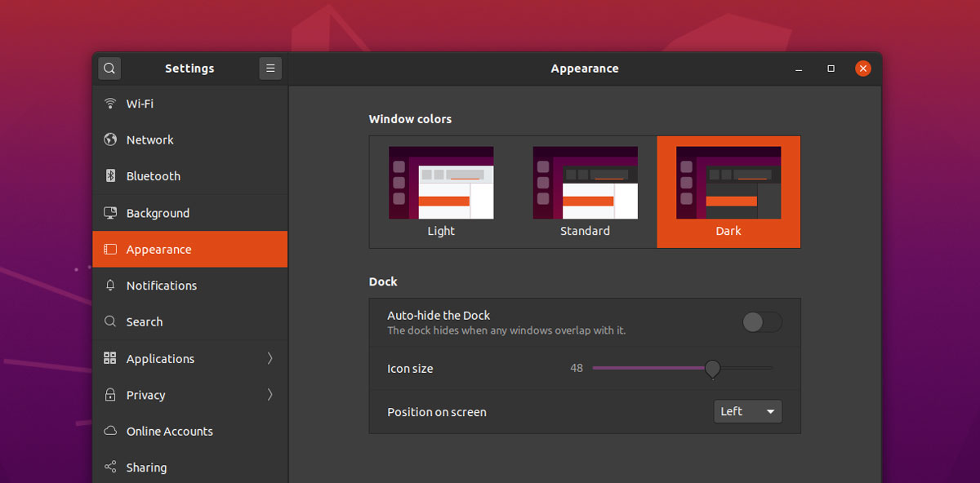Open the search icon in Settings header
The image size is (980, 483).
[109, 68]
